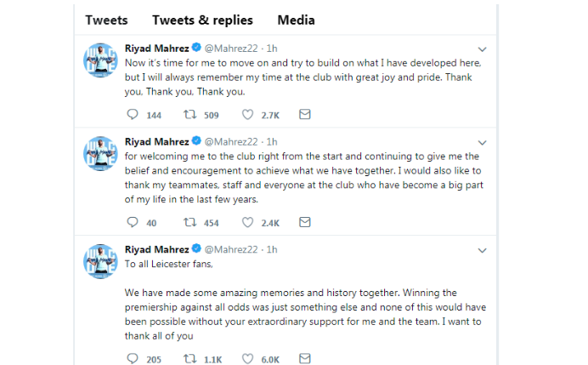Retweet the tweet with 1.1K retweets

(191, 359)
